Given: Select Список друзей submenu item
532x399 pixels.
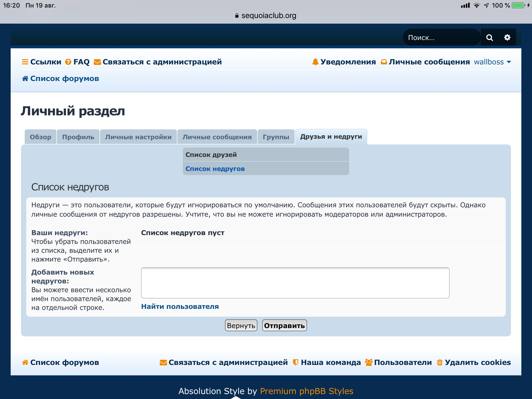Looking at the screenshot, I should pos(211,155).
